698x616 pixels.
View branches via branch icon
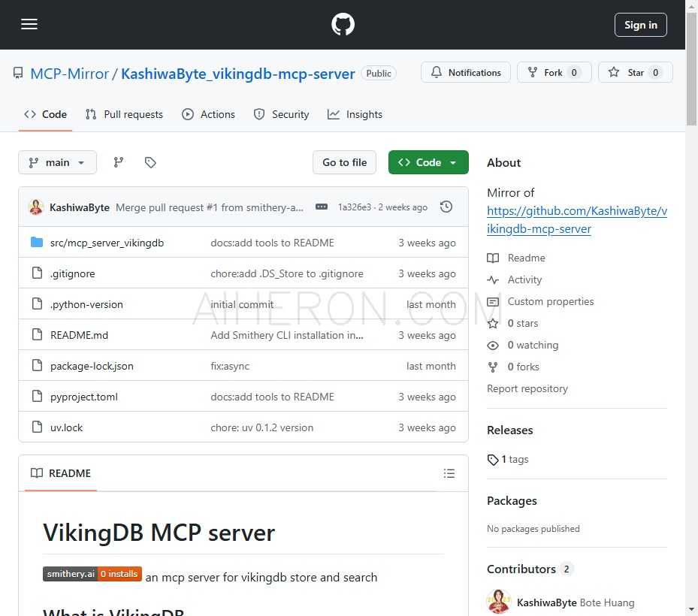[x=119, y=162]
